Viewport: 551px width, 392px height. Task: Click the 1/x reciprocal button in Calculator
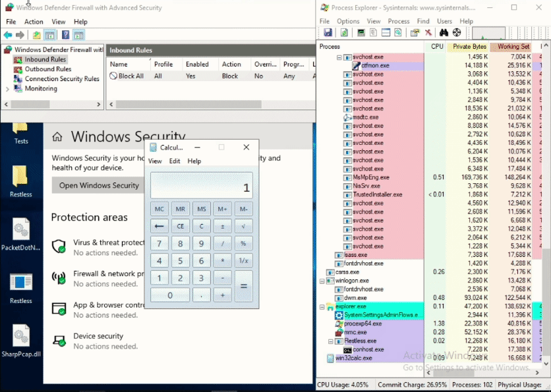tap(243, 261)
